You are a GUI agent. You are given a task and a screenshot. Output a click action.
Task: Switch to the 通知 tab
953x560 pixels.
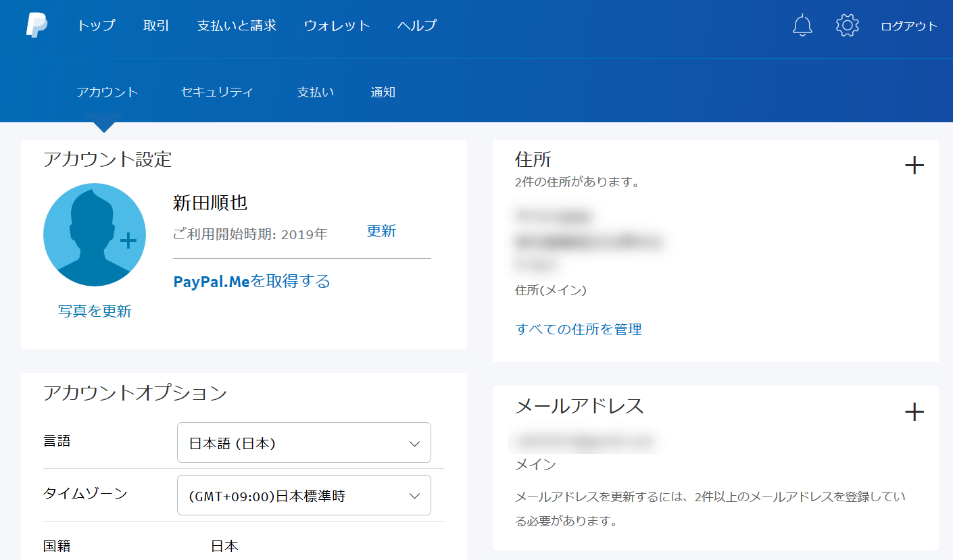click(383, 93)
